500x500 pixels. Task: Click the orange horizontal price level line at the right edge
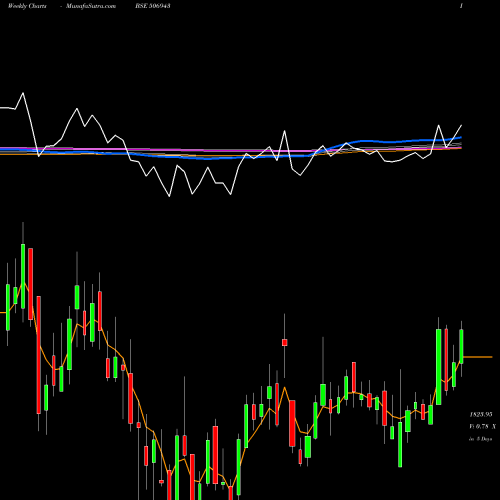[x=478, y=357]
